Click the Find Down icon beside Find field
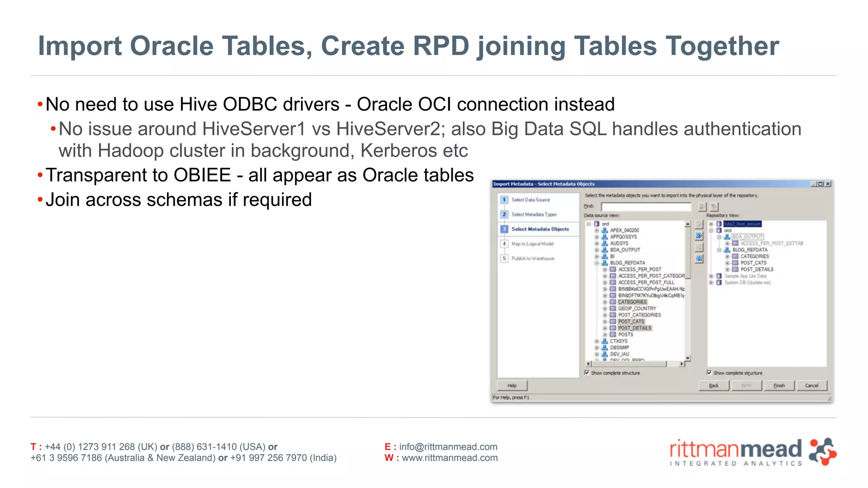Screen dimensions: 868x488 [702, 207]
